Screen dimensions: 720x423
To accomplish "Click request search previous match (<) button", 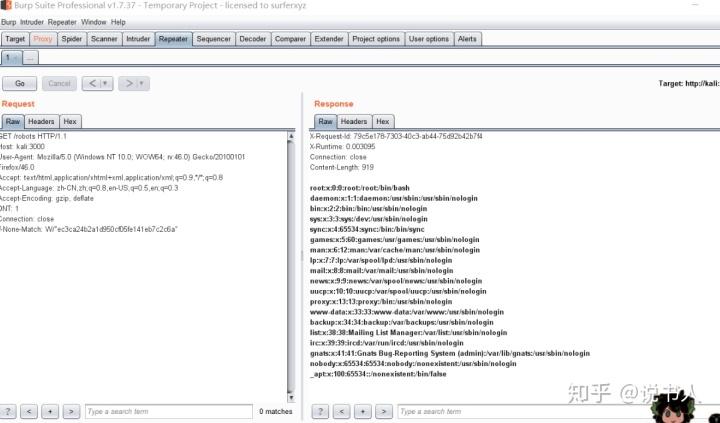I will tap(28, 412).
